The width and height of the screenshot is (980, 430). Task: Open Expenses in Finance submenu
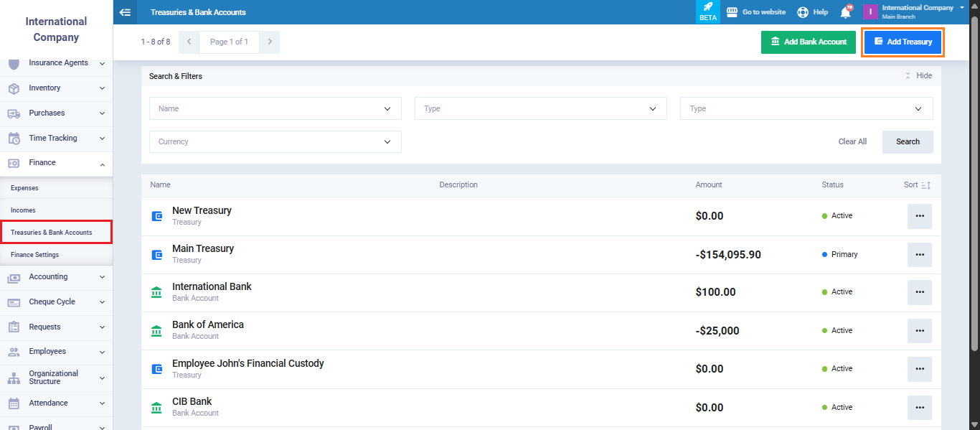tap(24, 188)
